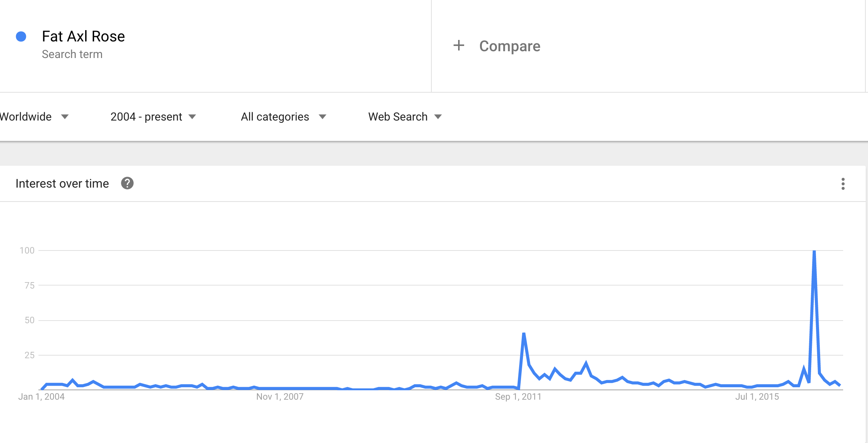Click the blue dot beside Fat Axl Rose
Viewport: 868px width, 443px height.
click(21, 37)
